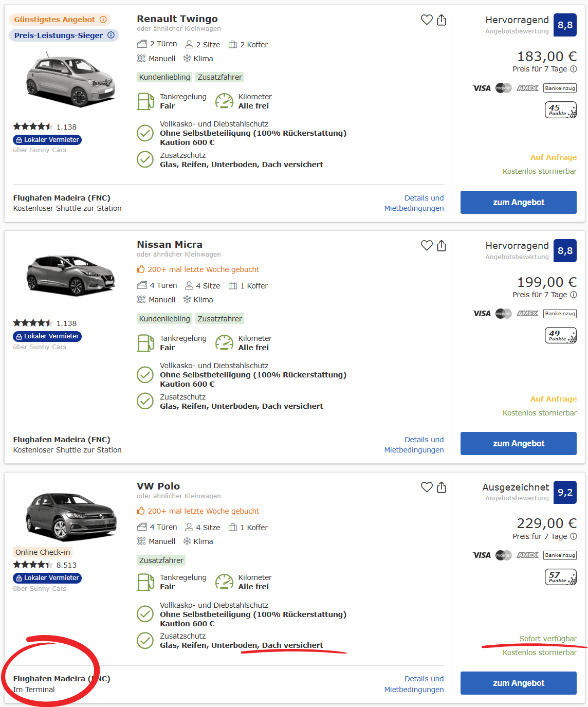This screenshot has height=707, width=588.
Task: Click zum Angebot for VW Polo
Action: point(518,683)
